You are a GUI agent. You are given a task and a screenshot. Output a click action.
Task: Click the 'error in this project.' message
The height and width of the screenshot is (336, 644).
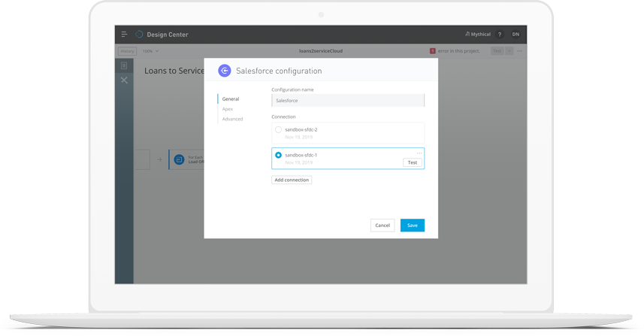coord(459,51)
